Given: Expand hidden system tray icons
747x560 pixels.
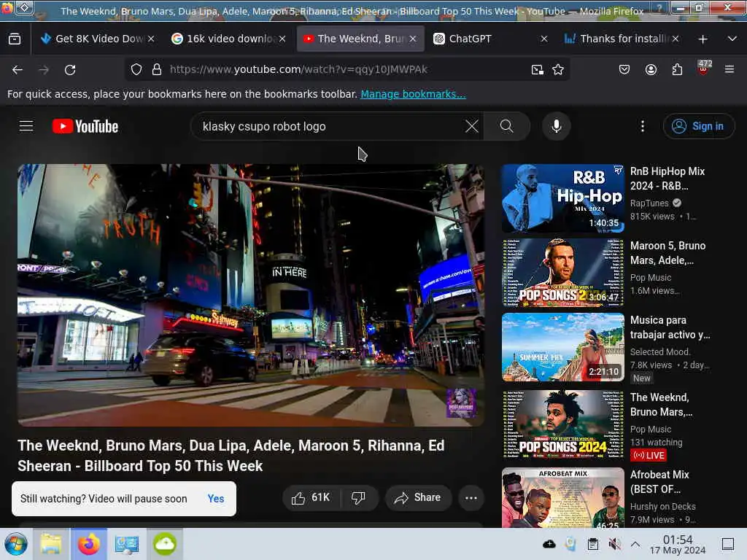Looking at the screenshot, I should coord(635,544).
